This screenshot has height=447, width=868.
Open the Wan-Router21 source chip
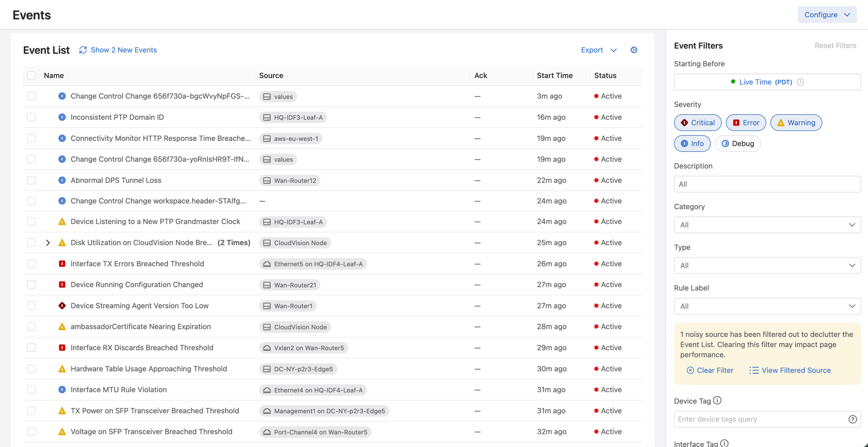(289, 285)
